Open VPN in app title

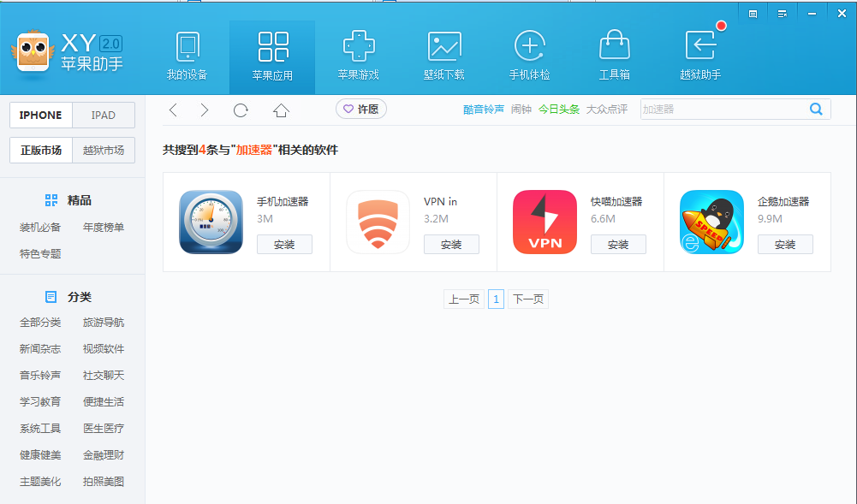coord(441,201)
